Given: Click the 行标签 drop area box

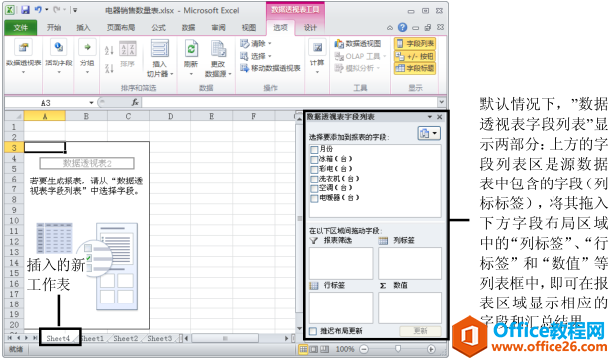Looking at the screenshot, I should 341,307.
